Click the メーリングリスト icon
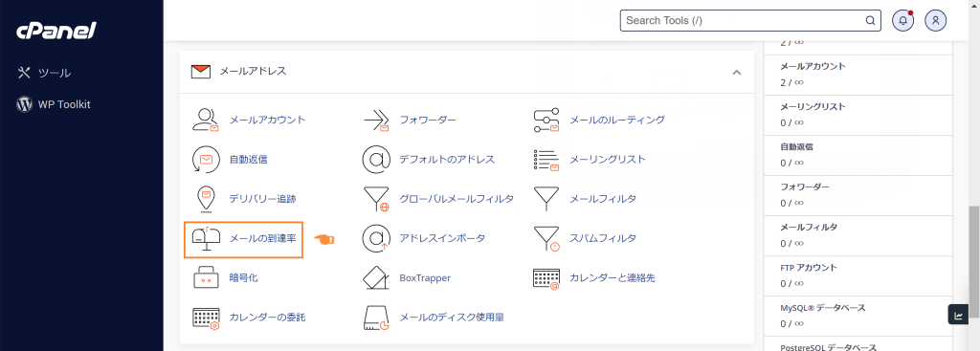Viewport: 980px width, 351px height. coord(546,160)
